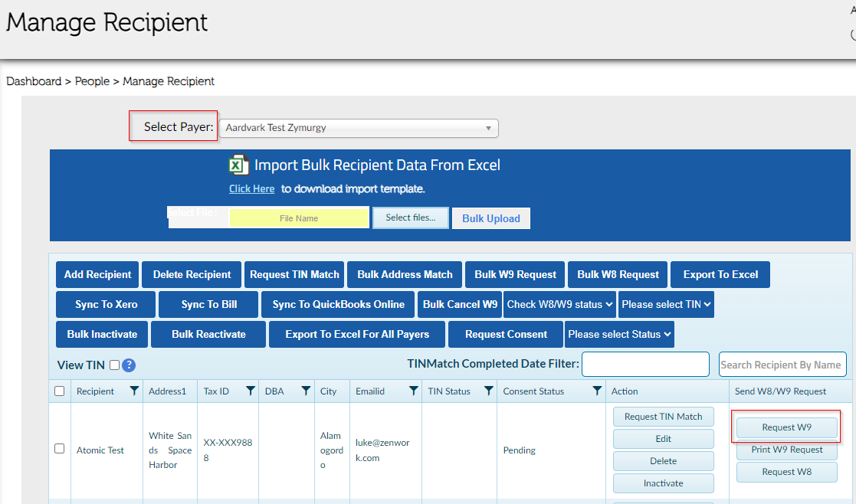The height and width of the screenshot is (504, 856).
Task: Click the Add Recipient button
Action: 97,274
